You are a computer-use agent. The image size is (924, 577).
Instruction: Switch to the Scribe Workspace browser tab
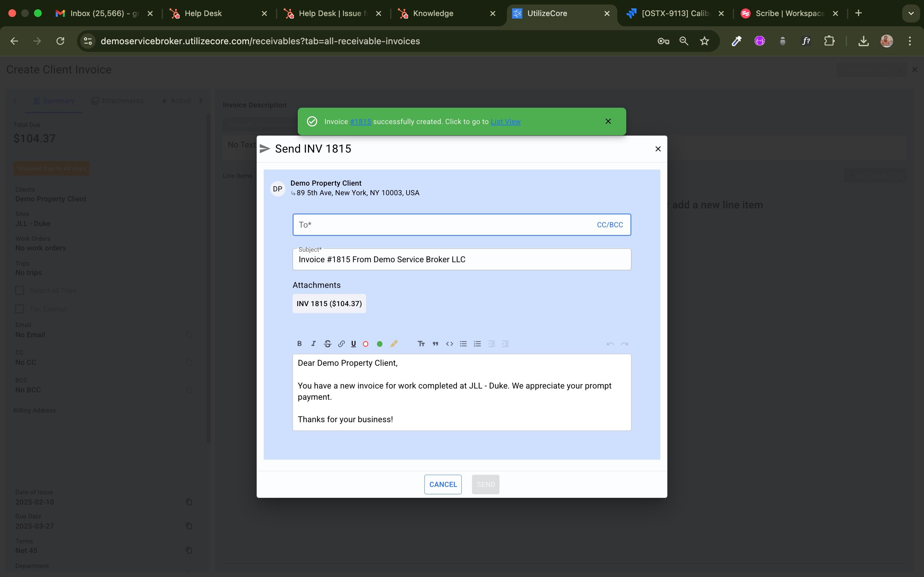tap(790, 13)
